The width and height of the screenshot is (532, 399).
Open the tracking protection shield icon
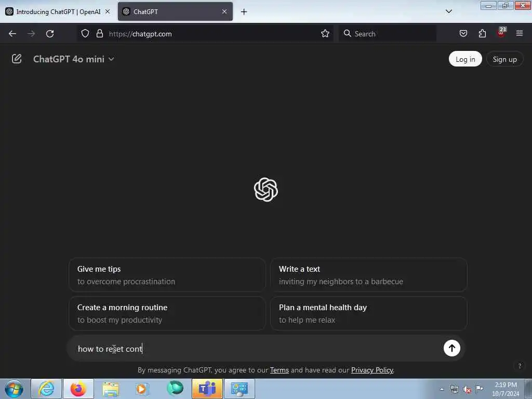point(85,33)
